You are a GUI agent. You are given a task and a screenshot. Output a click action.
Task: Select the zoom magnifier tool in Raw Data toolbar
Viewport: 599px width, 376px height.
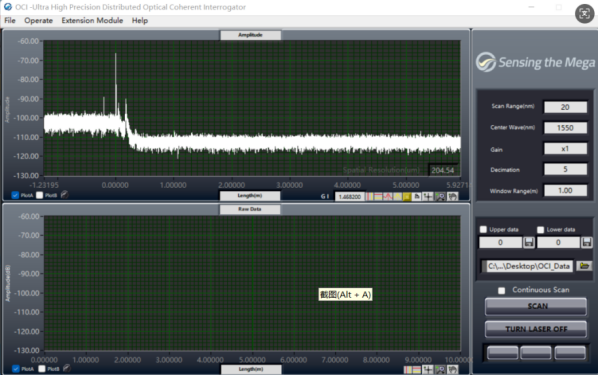[440, 370]
